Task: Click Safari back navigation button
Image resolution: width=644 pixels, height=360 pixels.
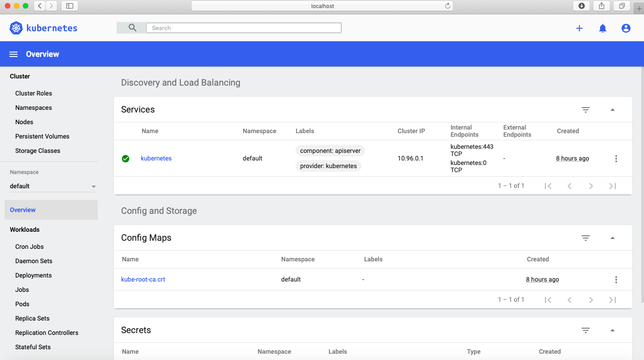Action: click(40, 6)
